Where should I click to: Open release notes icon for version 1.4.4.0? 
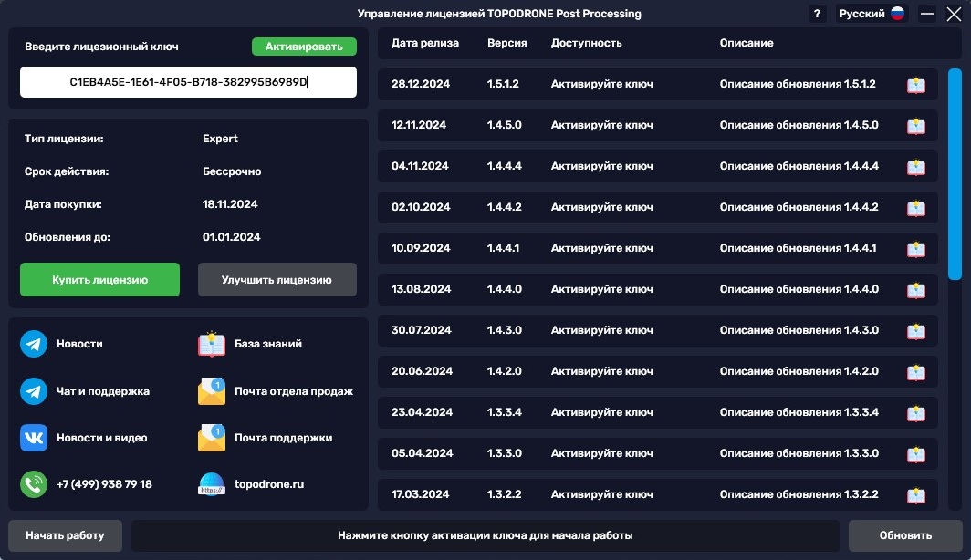(916, 290)
